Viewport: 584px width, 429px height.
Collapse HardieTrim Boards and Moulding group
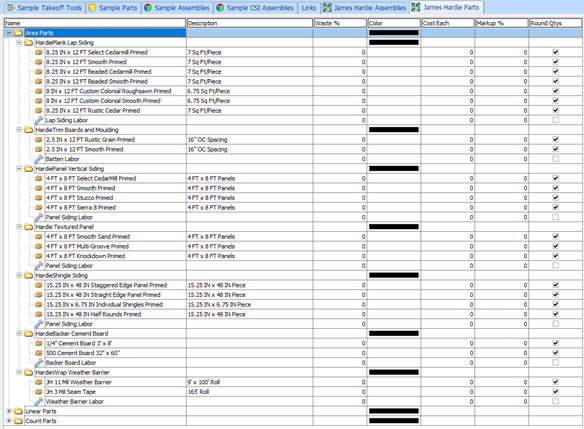click(x=19, y=130)
